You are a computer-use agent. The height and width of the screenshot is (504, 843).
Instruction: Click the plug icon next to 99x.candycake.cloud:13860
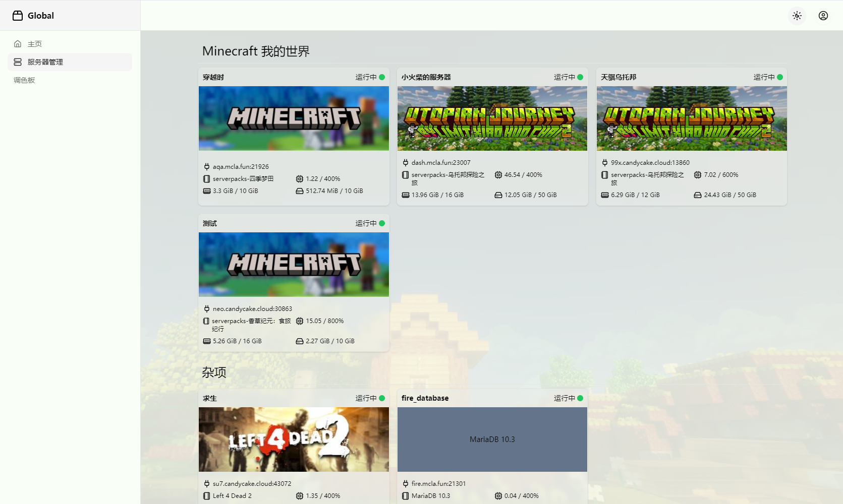tap(604, 163)
